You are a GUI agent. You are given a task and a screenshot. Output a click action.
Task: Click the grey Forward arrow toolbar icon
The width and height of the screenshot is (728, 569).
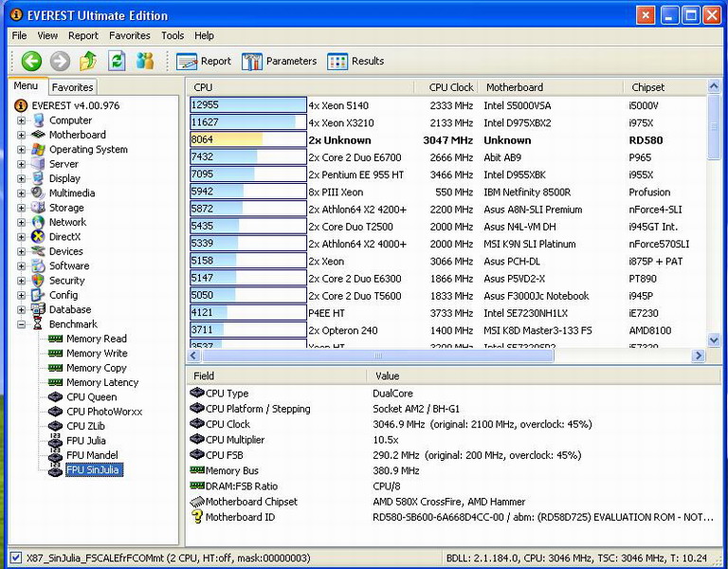[x=60, y=61]
